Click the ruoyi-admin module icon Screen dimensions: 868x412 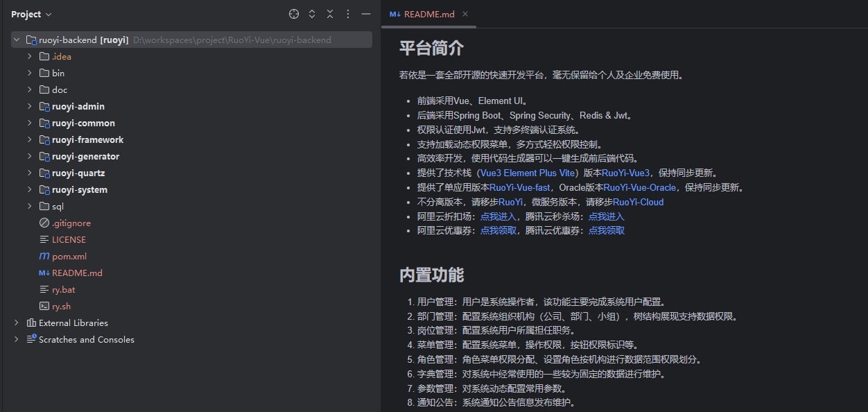44,107
